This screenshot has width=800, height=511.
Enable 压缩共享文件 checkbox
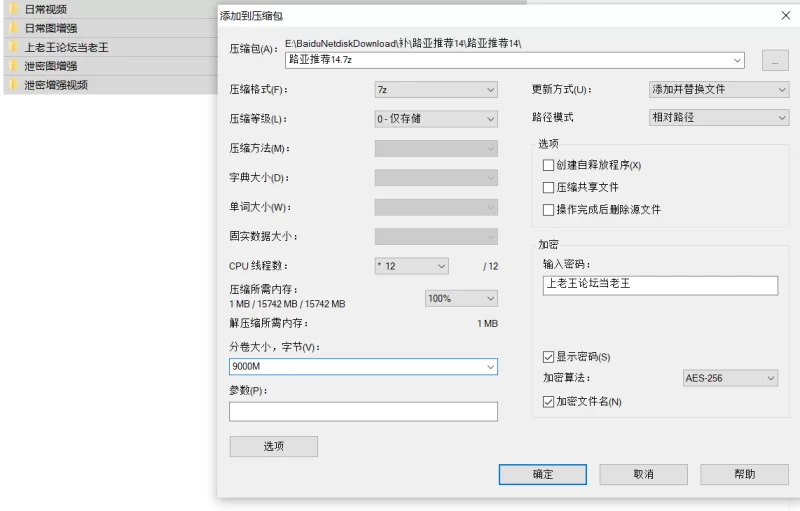(548, 188)
